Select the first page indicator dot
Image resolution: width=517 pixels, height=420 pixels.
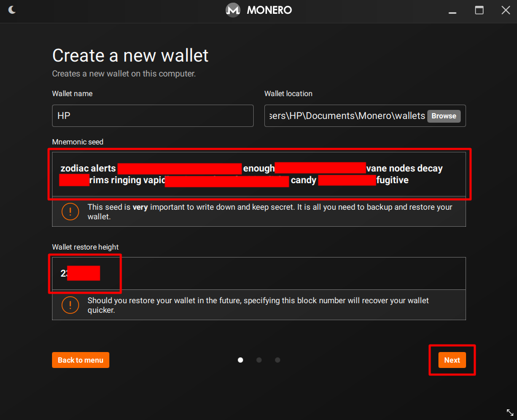coord(240,360)
